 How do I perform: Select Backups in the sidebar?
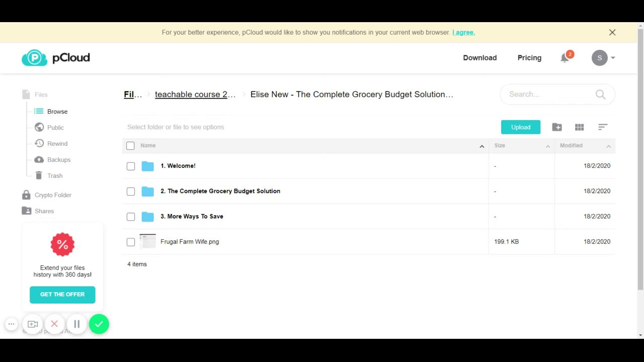coord(59,160)
